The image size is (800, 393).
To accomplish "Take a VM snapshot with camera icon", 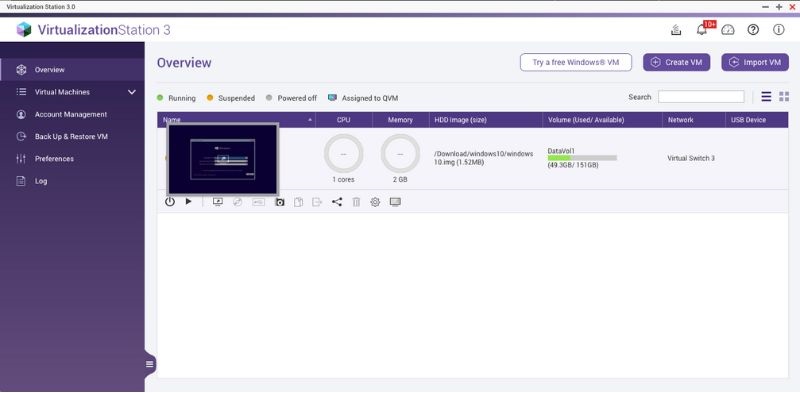I will point(280,202).
